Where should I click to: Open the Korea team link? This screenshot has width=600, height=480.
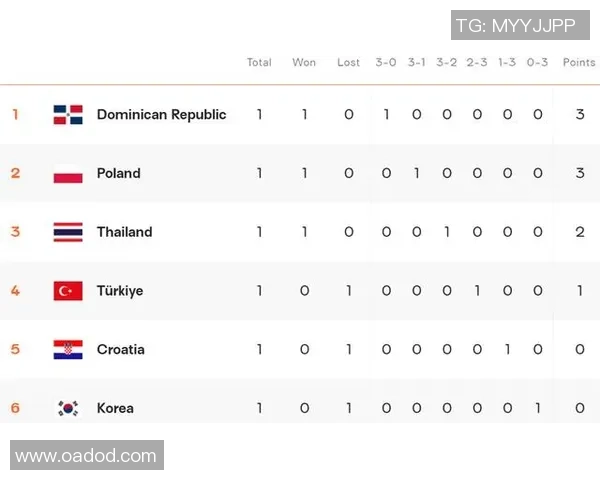click(115, 408)
